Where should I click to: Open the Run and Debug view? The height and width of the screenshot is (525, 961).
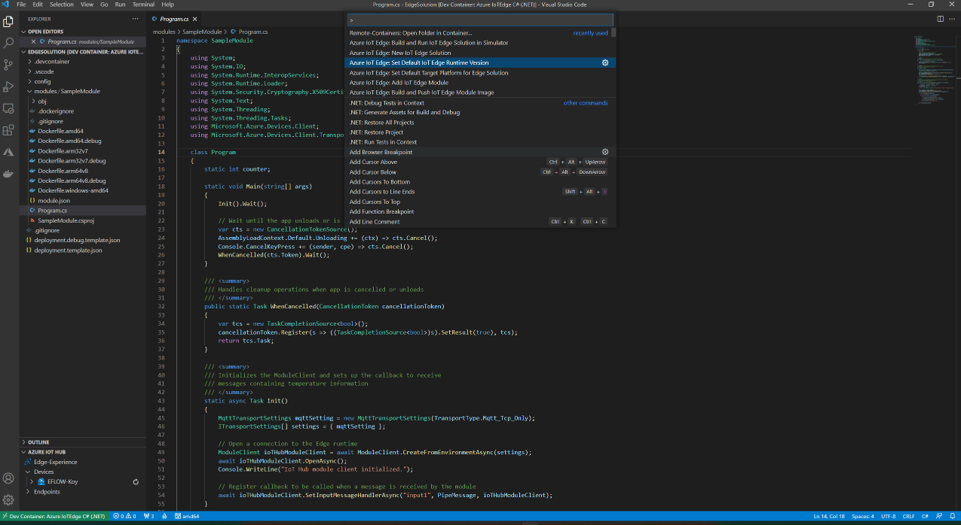click(x=9, y=87)
